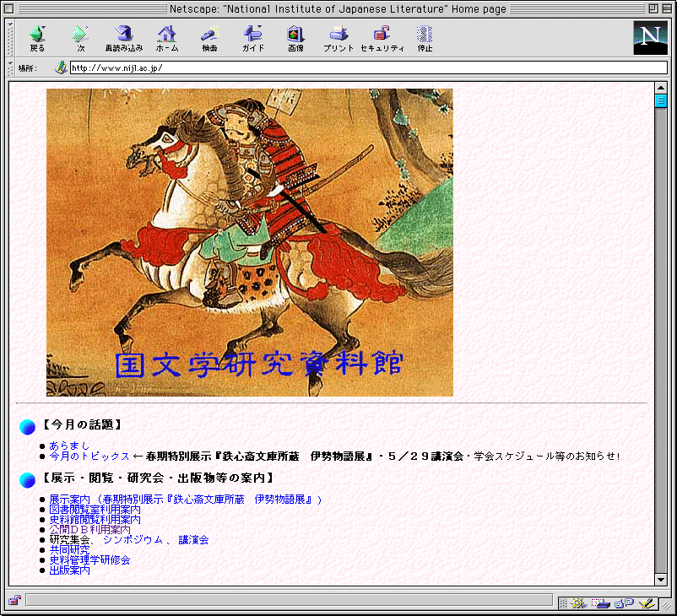Viewport: 677px width, 616px height.
Task: Print the page with プリント button
Action: click(338, 38)
